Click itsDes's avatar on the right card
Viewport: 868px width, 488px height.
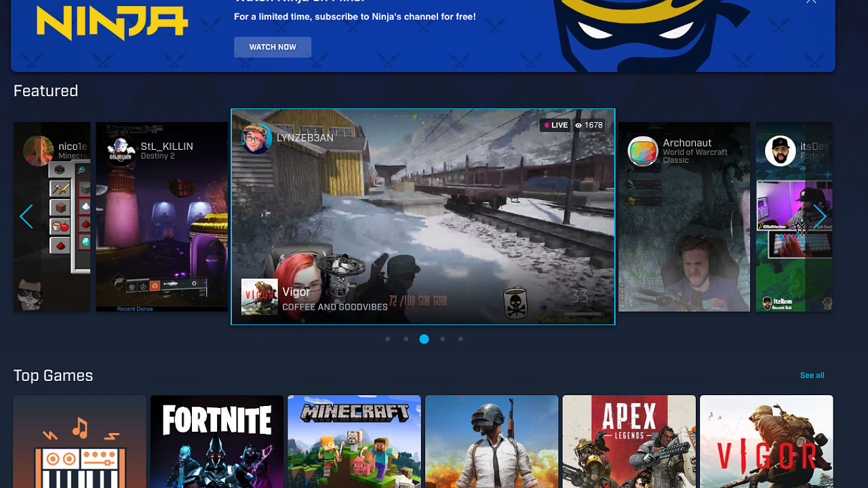(781, 150)
